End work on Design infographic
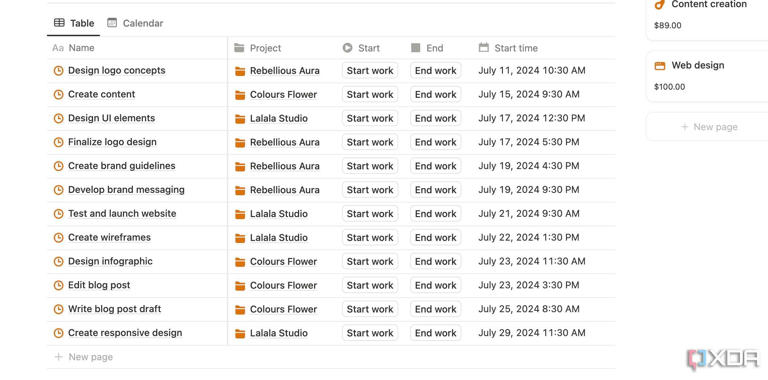Viewport: 768px width, 380px height. click(435, 261)
